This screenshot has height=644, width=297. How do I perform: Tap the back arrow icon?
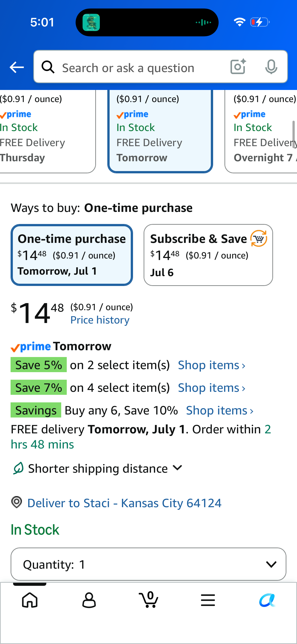[17, 67]
